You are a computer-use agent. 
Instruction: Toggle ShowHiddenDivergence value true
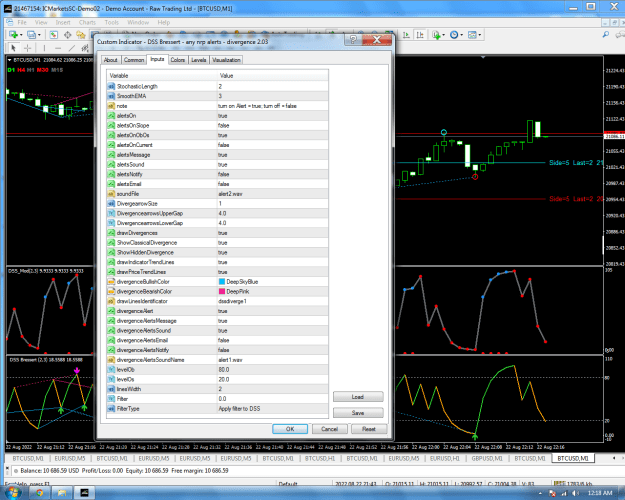click(273, 252)
